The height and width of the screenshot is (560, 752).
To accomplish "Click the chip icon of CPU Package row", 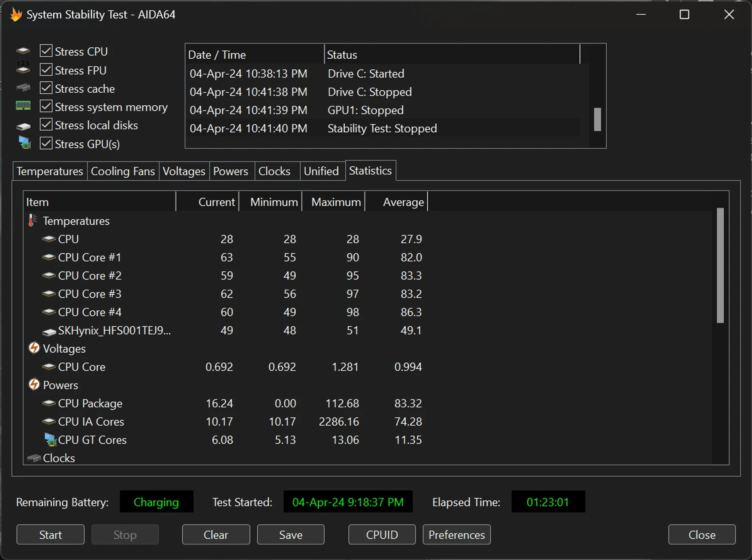I will [49, 403].
